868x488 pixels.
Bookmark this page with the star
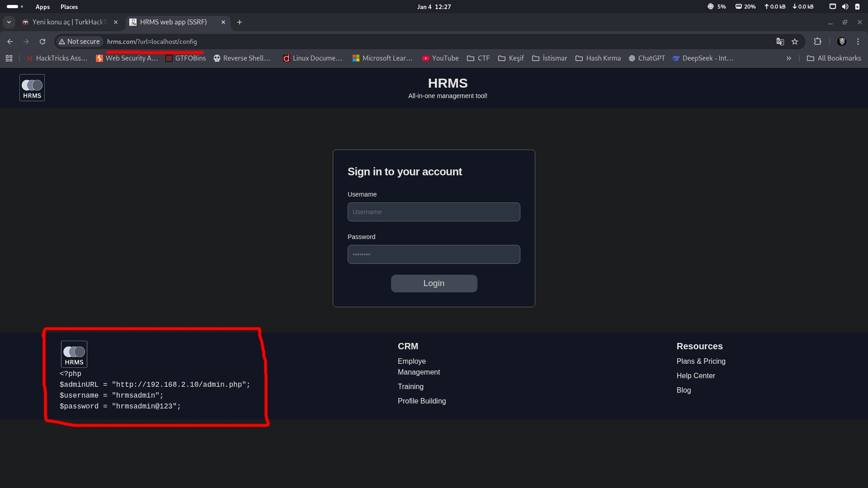[795, 42]
